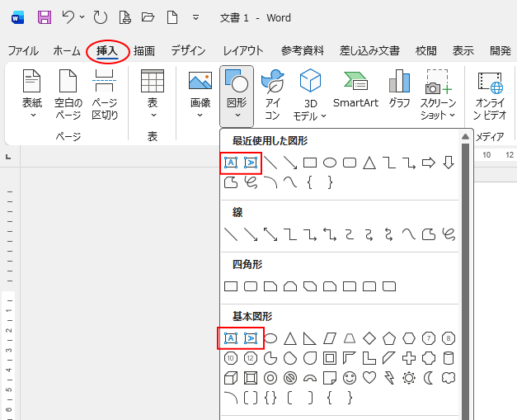Select the right triangle in 基本図形
517x420 pixels.
click(x=309, y=338)
